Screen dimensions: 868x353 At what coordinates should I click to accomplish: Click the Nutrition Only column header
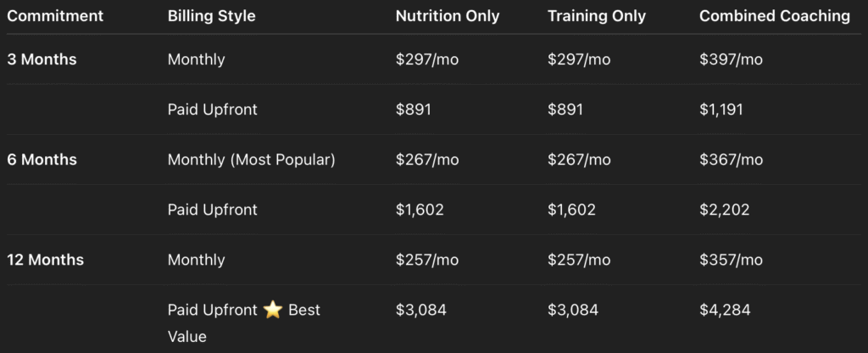tap(448, 16)
